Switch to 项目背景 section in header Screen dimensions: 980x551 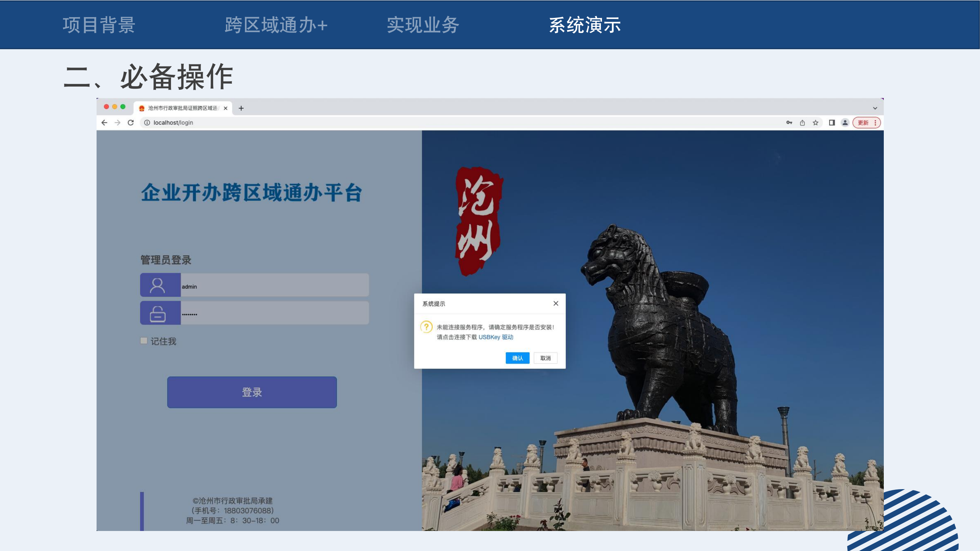click(99, 25)
